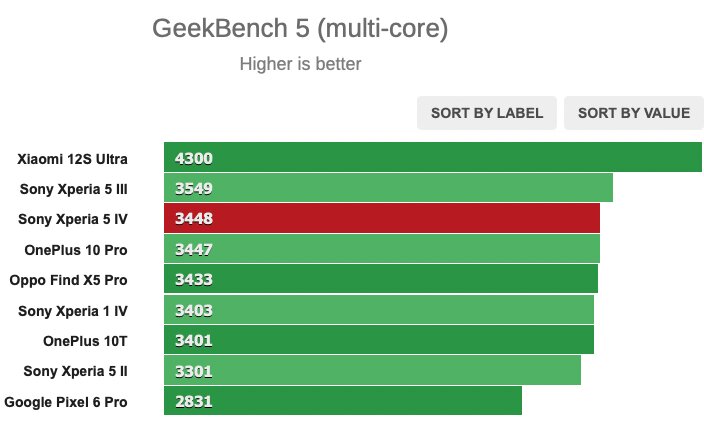Select the Sony Xperia 1 IV bar
The image size is (704, 422).
379,310
